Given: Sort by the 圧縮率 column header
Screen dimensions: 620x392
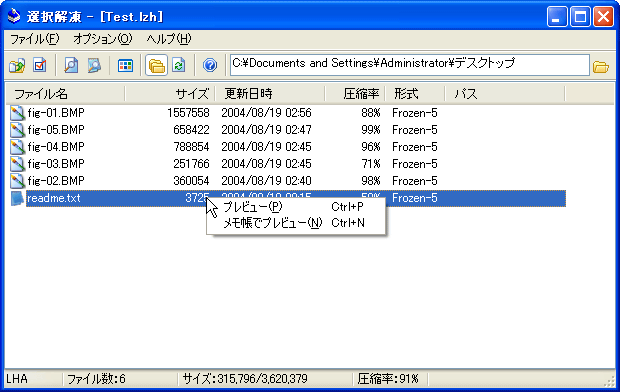Looking at the screenshot, I should [x=355, y=94].
